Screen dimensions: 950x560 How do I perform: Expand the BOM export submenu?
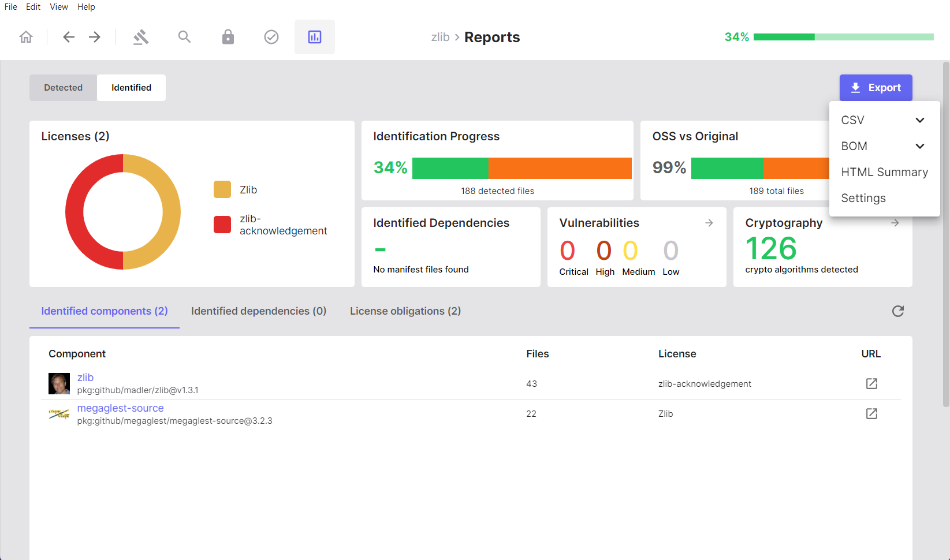click(x=884, y=146)
